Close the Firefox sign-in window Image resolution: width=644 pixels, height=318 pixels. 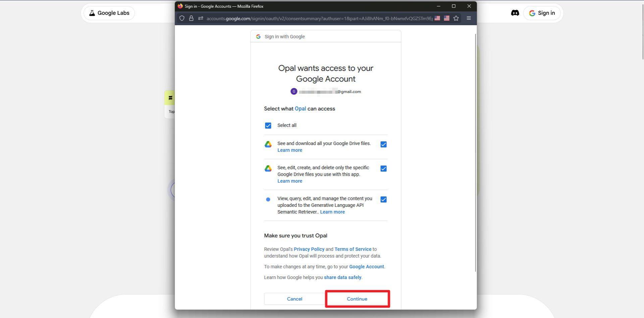(x=469, y=6)
